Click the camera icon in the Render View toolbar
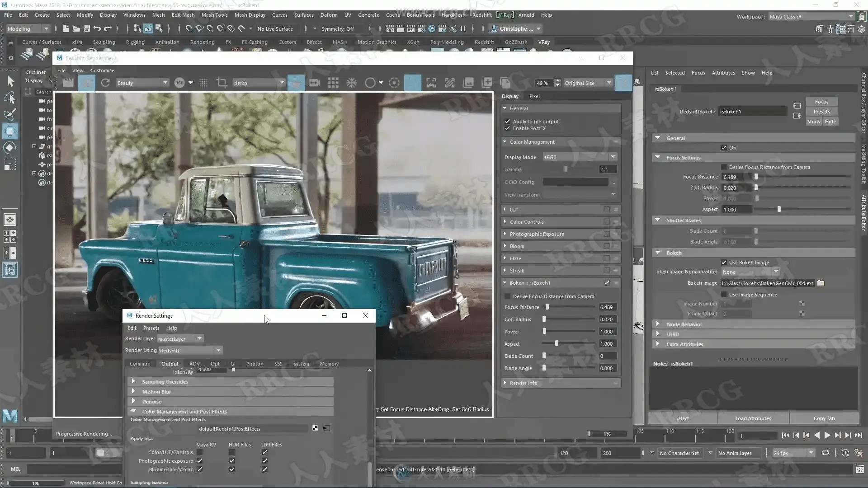 pyautogui.click(x=314, y=83)
